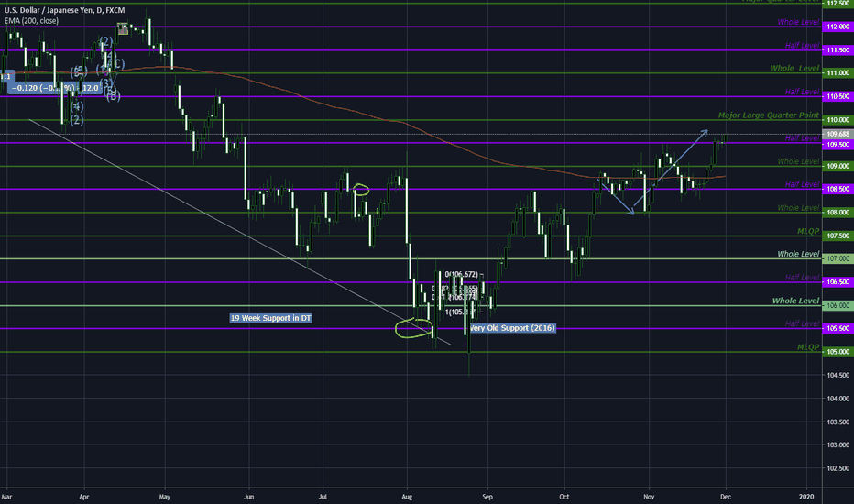
Task: Click the blue downward arrow drawing near late October
Action: (617, 198)
